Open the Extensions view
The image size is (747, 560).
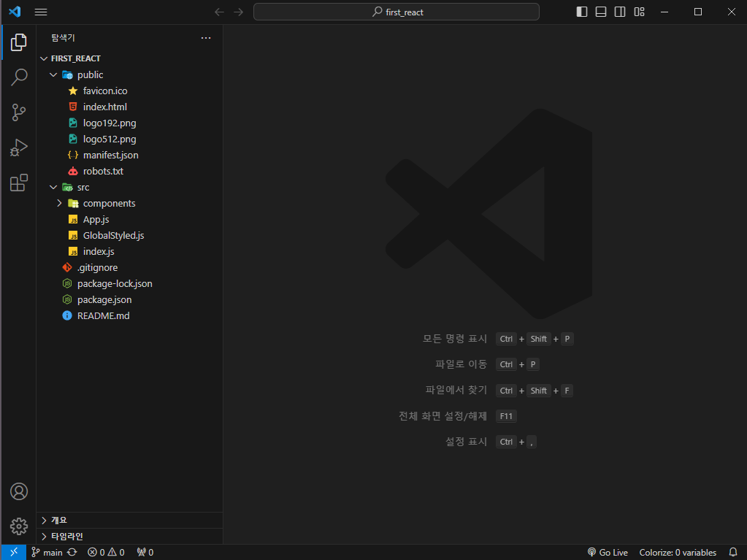(18, 183)
